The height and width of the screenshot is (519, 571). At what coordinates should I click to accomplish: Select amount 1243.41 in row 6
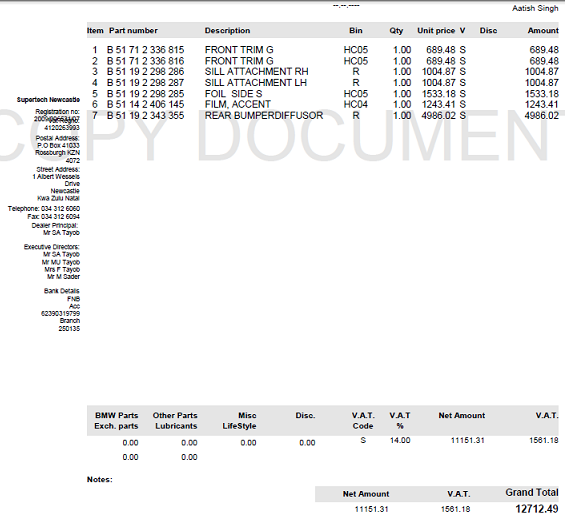point(542,105)
